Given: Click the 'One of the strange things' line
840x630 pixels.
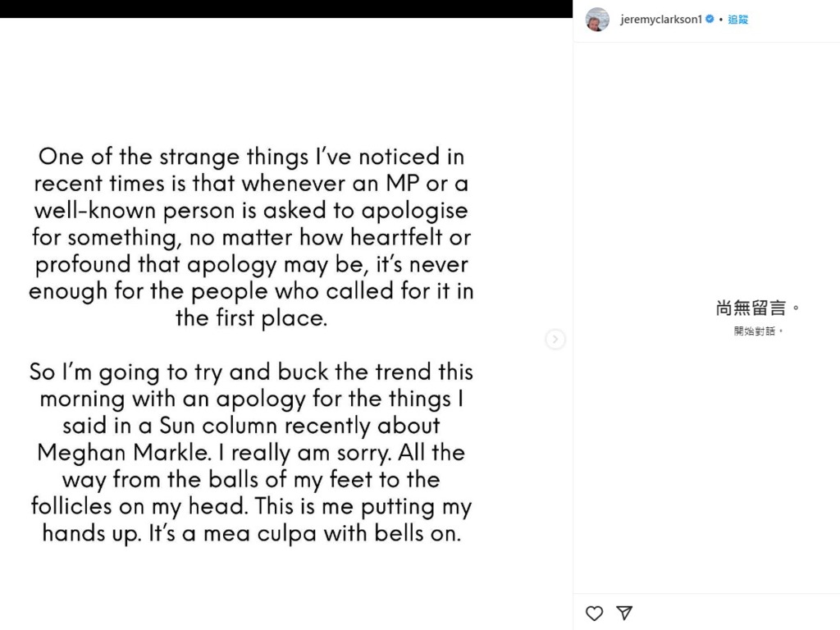Looking at the screenshot, I should click(251, 157).
